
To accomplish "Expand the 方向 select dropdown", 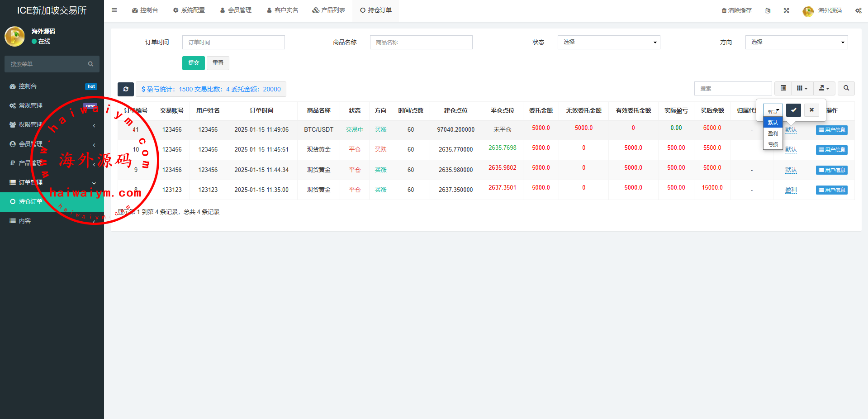I will [796, 42].
